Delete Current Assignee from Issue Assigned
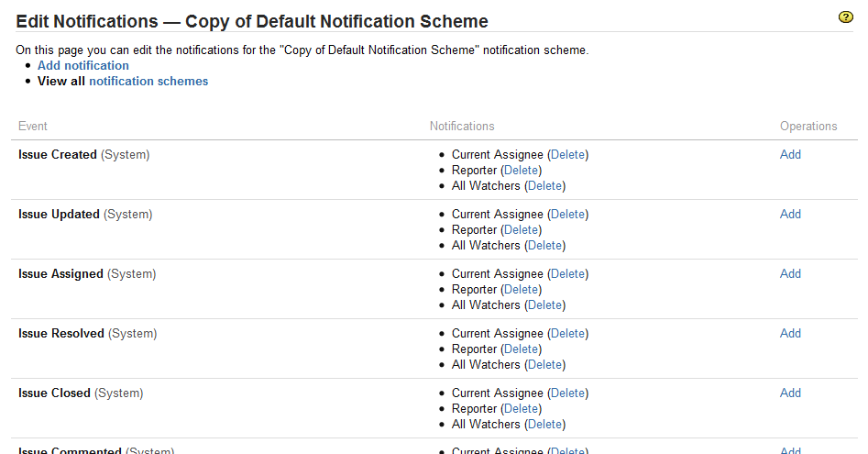 pos(567,274)
